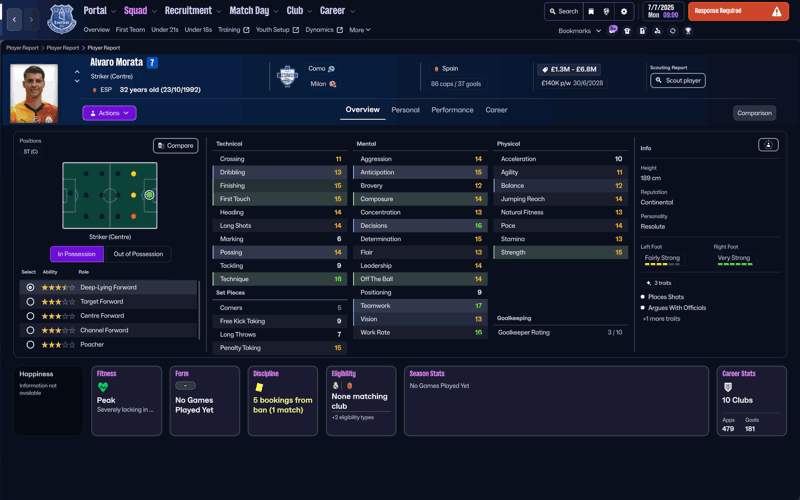Open the tactics board bookmark icon
The image size is (800, 500).
tap(642, 31)
